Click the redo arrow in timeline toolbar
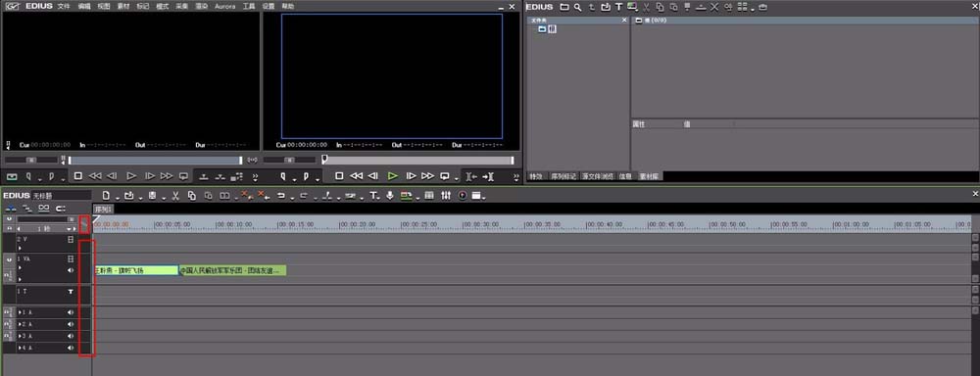The height and width of the screenshot is (376, 980). pos(303,196)
